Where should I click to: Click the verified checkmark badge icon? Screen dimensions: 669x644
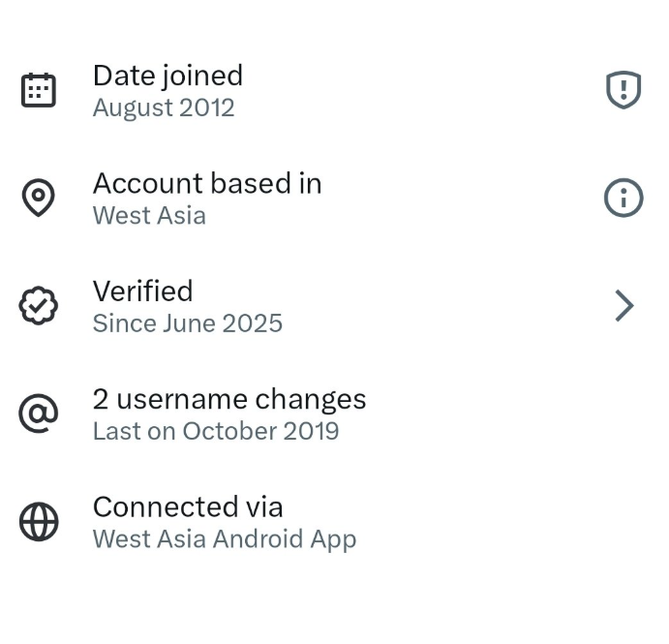(39, 306)
